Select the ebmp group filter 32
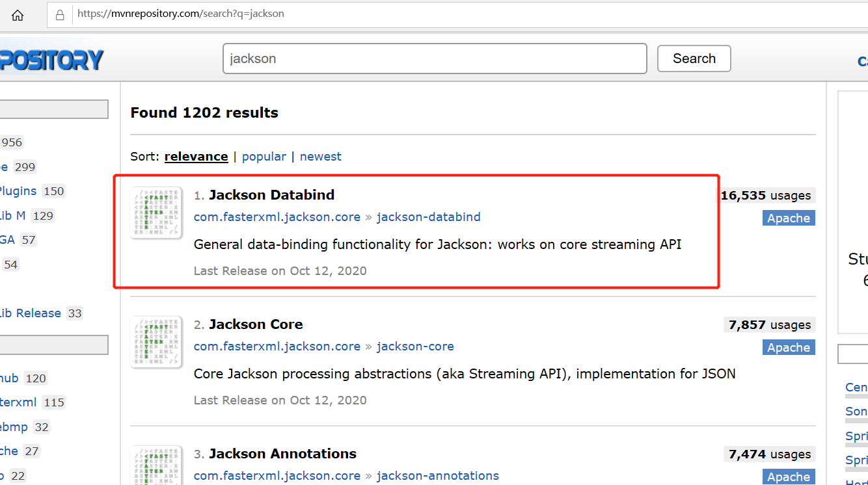This screenshot has height=485, width=868. coord(25,427)
